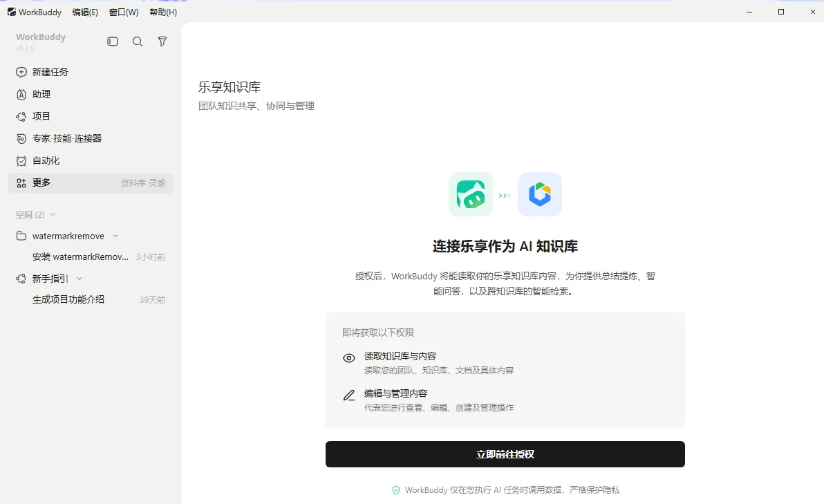Click the 立即前往授权 button

coord(505,454)
